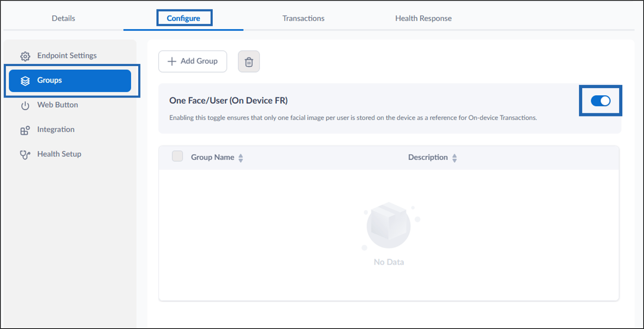644x329 pixels.
Task: Click the Add Group button
Action: (193, 61)
